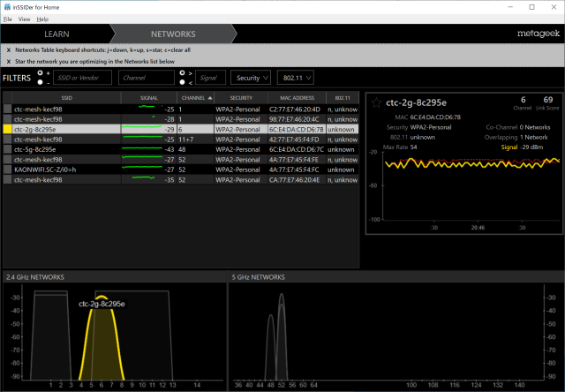Toggle star box for channel 11+7 row
565x392 pixels.
point(7,139)
